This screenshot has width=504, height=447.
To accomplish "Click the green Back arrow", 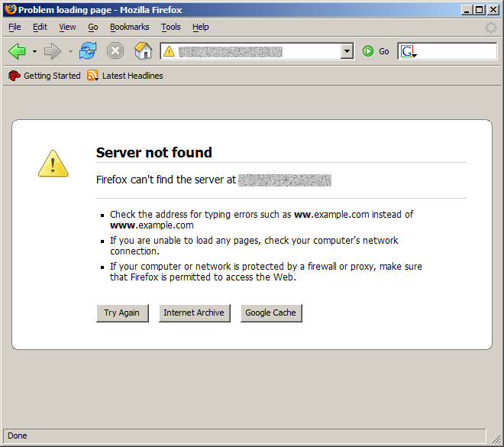I will point(17,51).
